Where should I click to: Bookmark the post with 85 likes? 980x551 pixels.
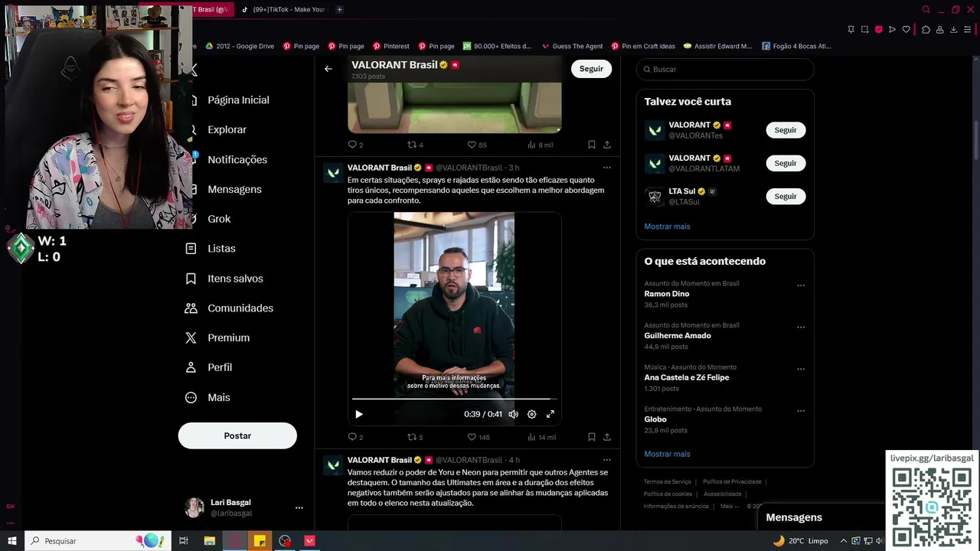(x=592, y=145)
